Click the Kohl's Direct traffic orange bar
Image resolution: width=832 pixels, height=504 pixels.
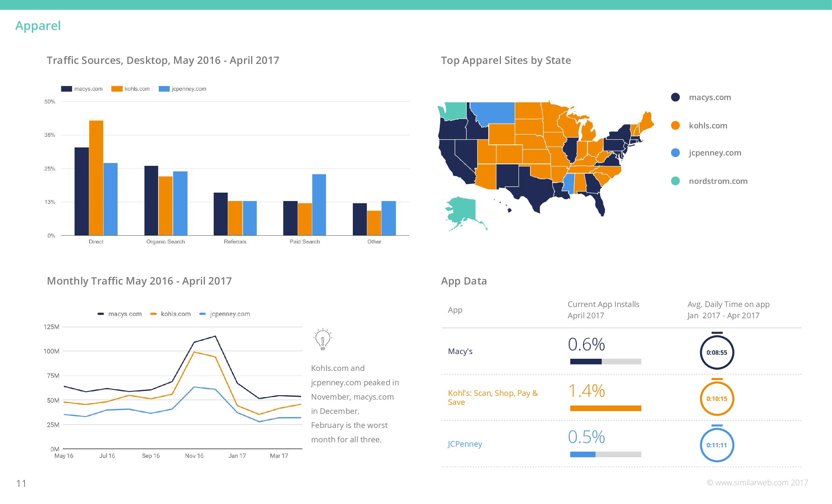96,177
